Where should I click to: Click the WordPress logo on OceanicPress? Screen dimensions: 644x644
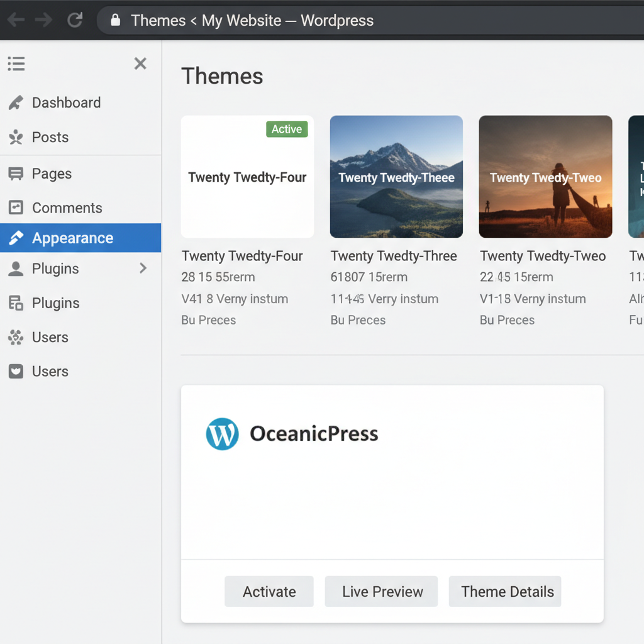click(221, 434)
